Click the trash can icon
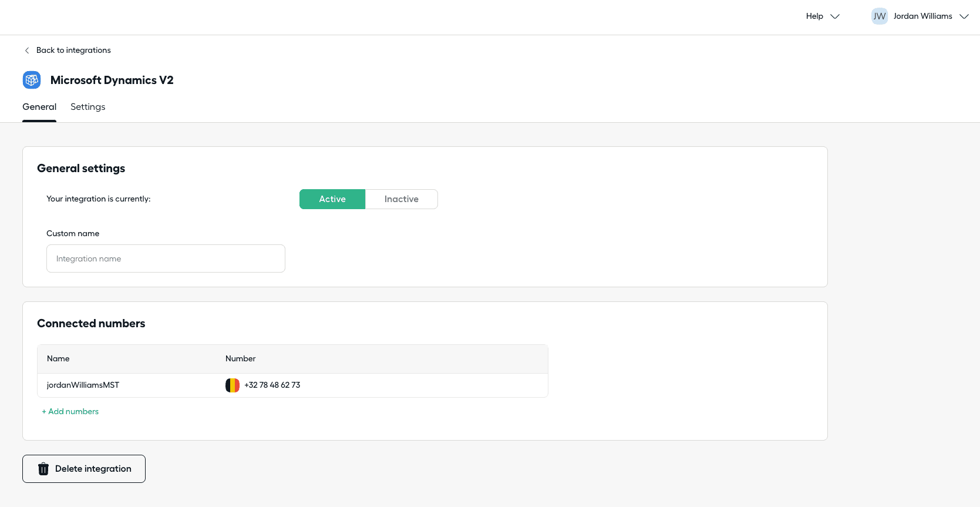 coord(43,469)
